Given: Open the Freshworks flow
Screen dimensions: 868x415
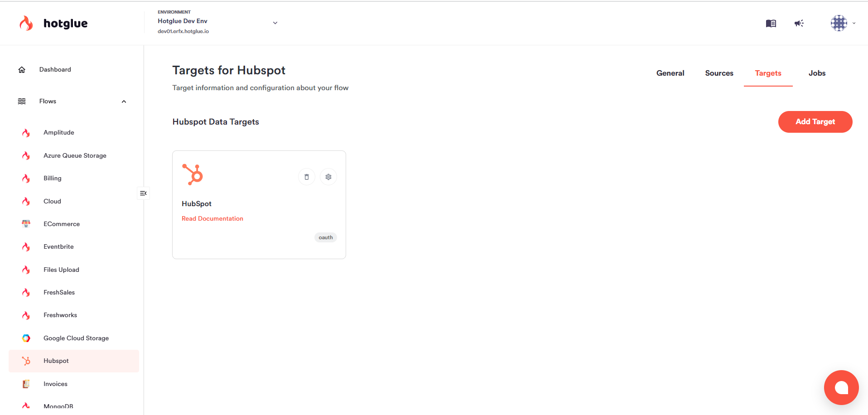Looking at the screenshot, I should (x=60, y=315).
